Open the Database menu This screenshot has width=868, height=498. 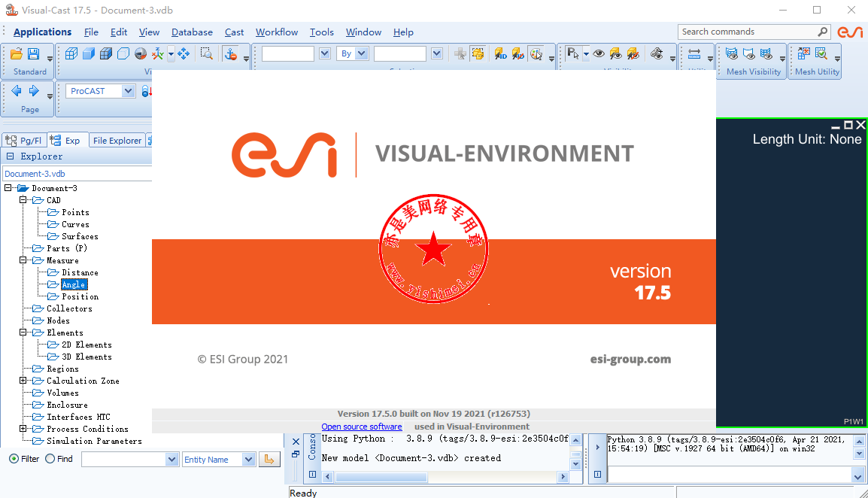click(192, 32)
